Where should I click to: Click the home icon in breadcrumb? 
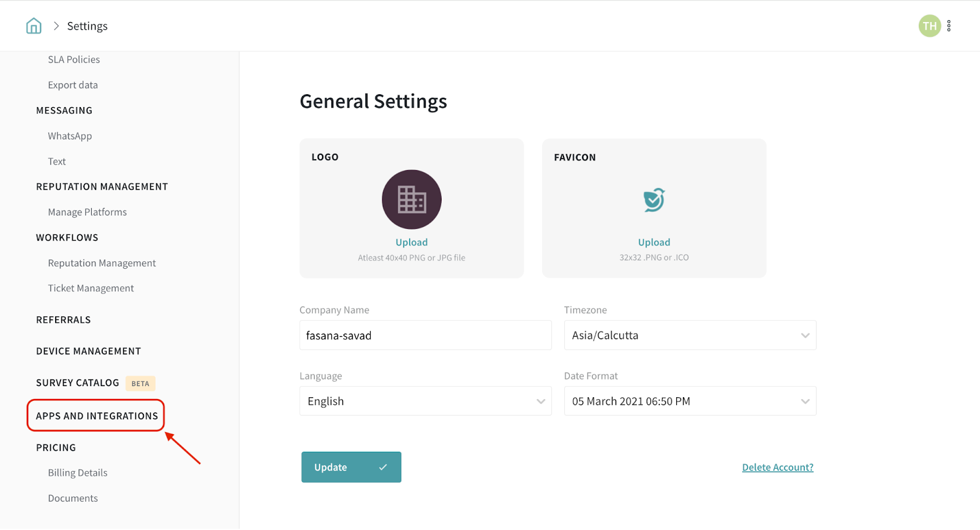click(34, 26)
